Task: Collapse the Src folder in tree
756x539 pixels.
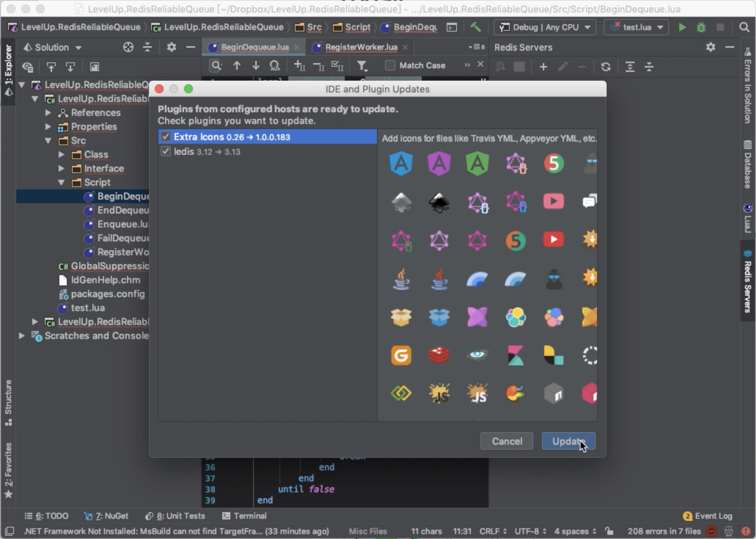Action: (48, 140)
